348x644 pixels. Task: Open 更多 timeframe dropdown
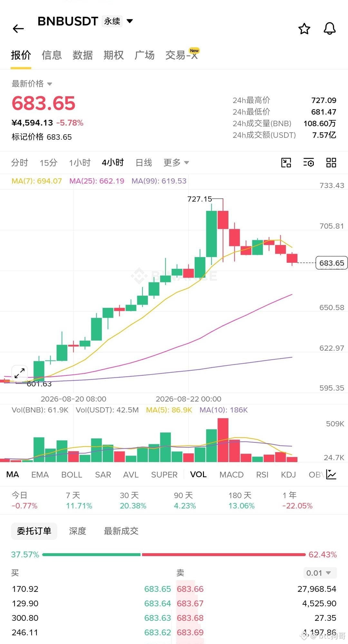pos(176,163)
